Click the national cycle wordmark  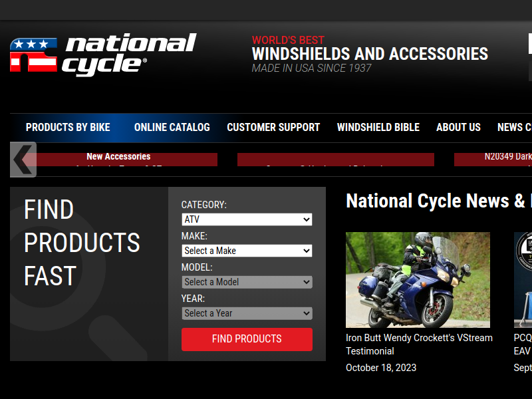coord(129,55)
